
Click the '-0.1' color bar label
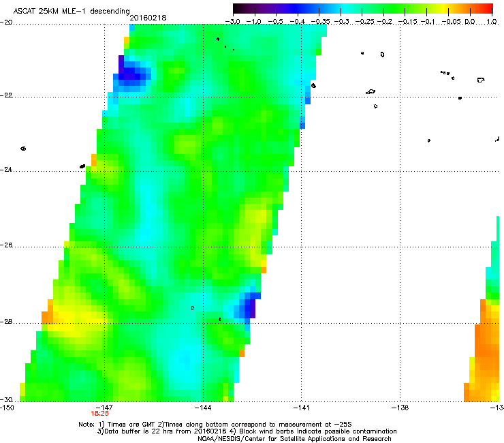(428, 22)
